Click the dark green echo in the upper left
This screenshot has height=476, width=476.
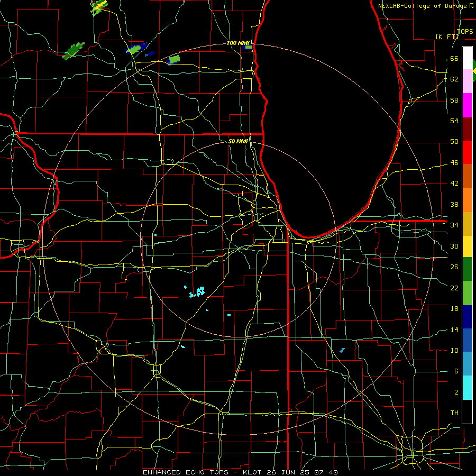coord(73,51)
